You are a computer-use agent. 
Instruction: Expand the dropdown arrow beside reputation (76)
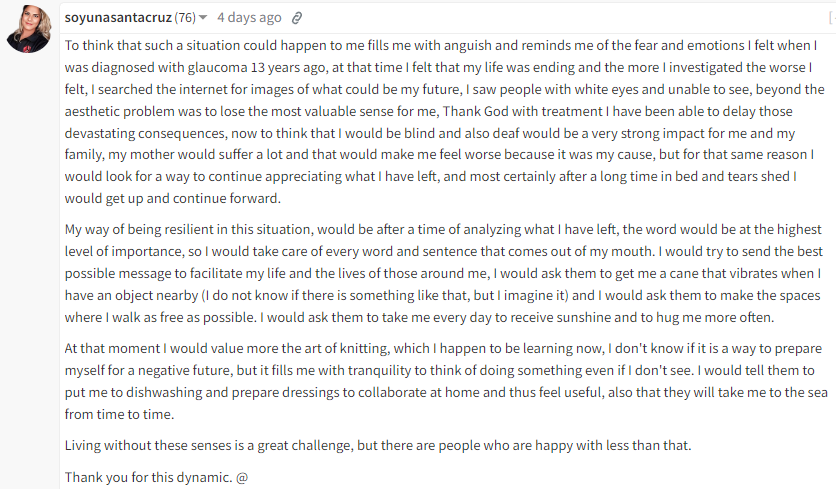(203, 18)
